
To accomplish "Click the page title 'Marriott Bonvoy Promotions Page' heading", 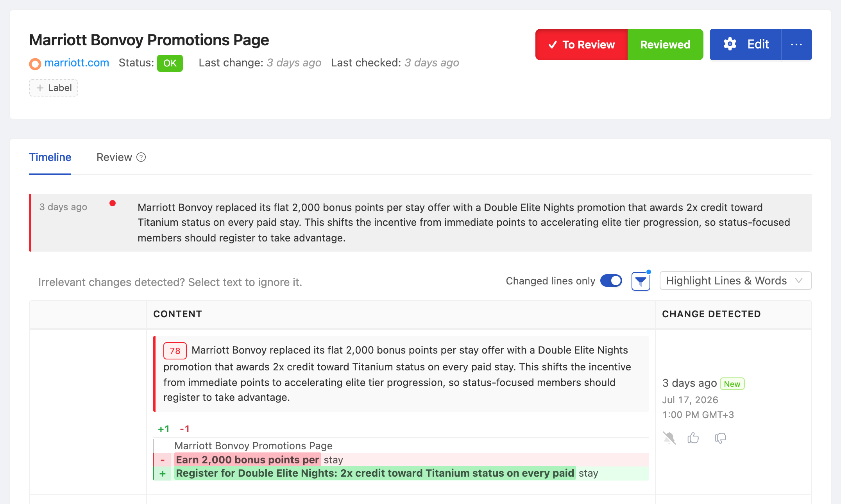I will click(x=149, y=40).
